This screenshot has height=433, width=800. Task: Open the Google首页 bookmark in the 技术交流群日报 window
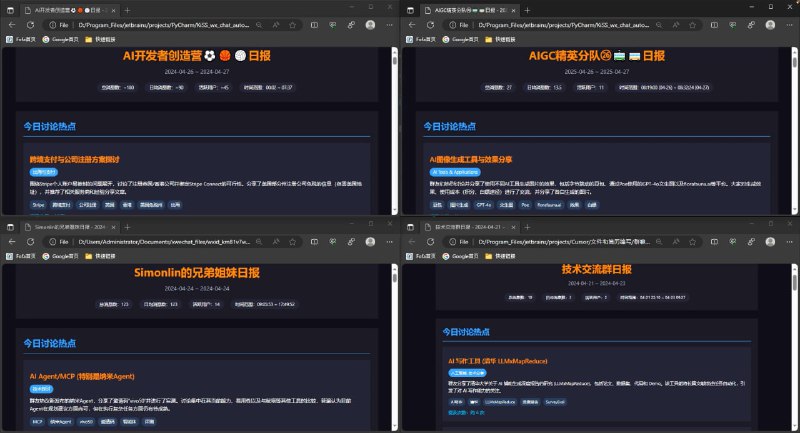tap(463, 255)
